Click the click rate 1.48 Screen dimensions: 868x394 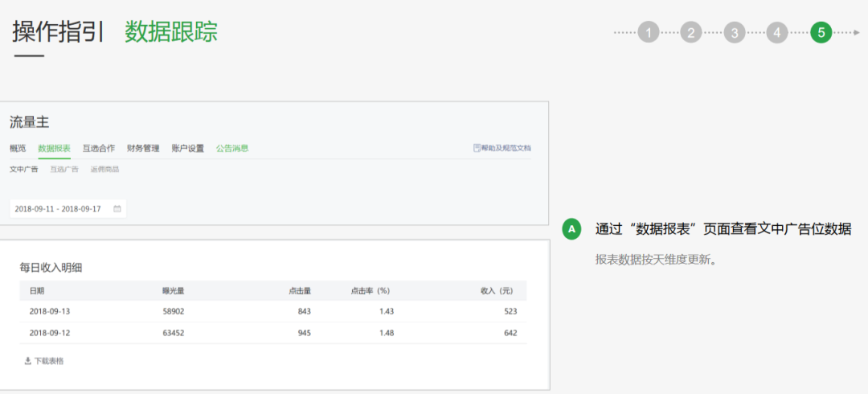[387, 333]
